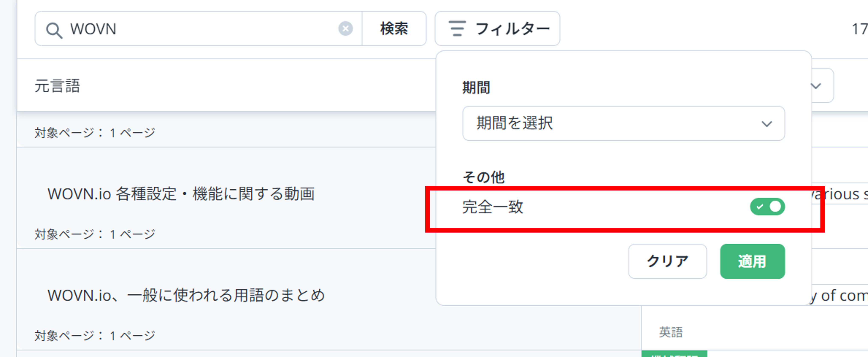Apply filters with the 適用 button
Screen dimensions: 868x357
[x=752, y=261]
